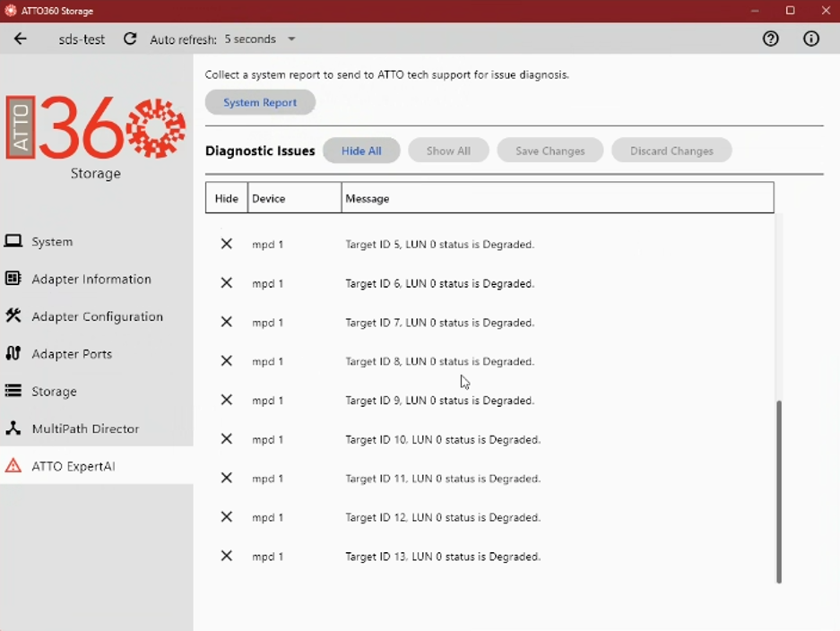The height and width of the screenshot is (631, 840).
Task: Hide the Target ID 8 degraded issue
Action: pos(227,361)
